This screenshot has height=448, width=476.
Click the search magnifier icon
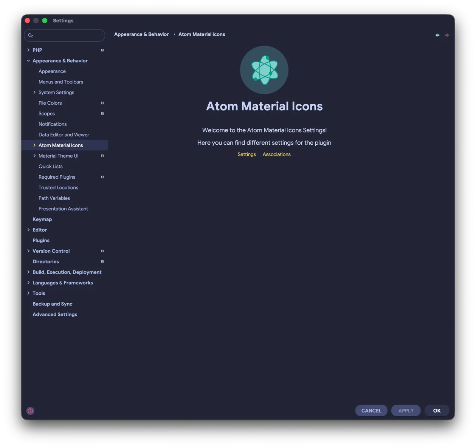coord(31,35)
